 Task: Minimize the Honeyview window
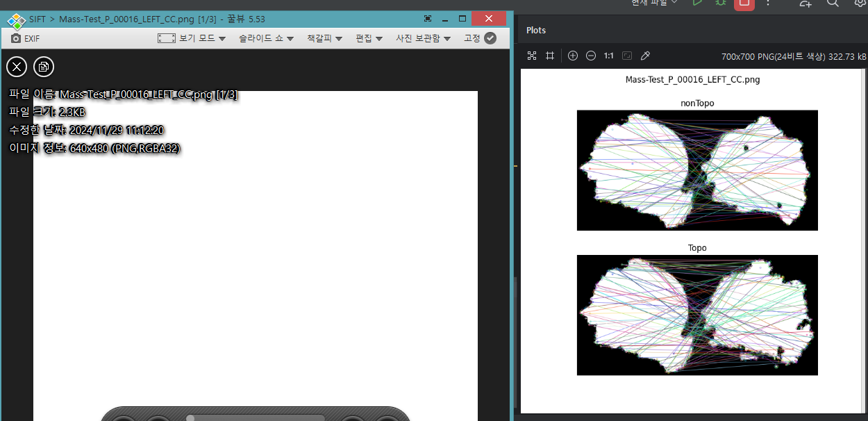click(x=445, y=19)
